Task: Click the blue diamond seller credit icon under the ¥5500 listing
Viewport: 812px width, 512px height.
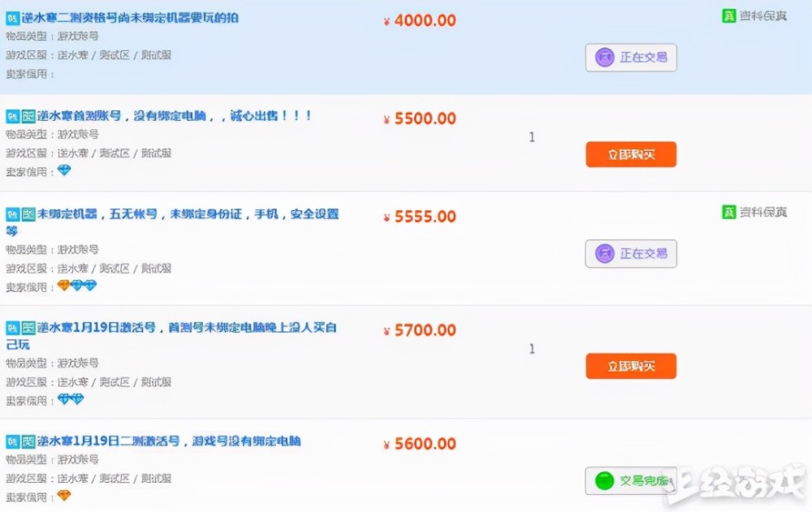Action: pyautogui.click(x=63, y=170)
